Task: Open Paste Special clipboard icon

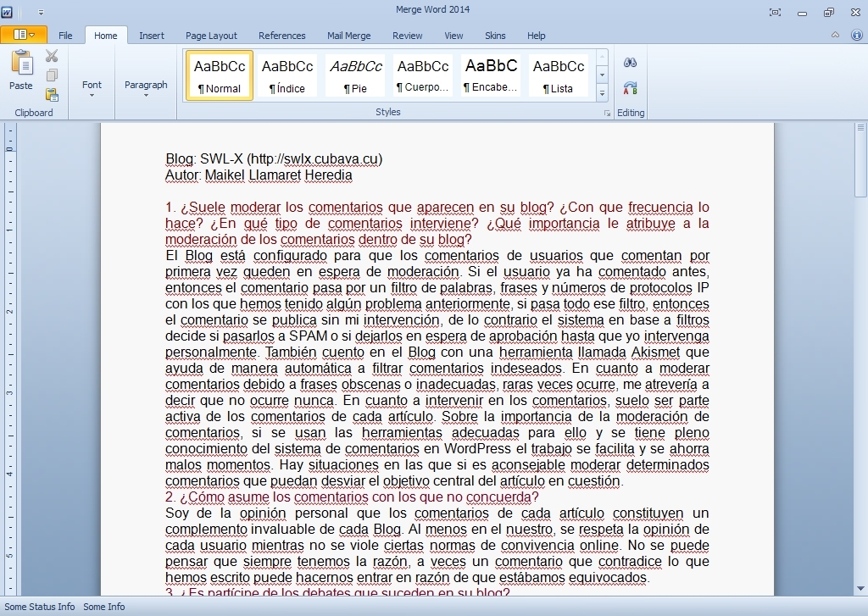Action: pos(52,95)
